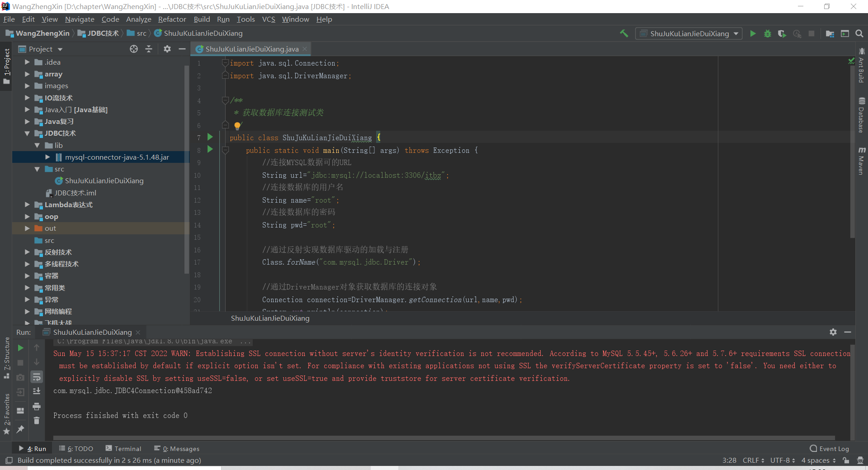Click caret position 3:28 in status bar
The height and width of the screenshot is (470, 868).
(729, 460)
